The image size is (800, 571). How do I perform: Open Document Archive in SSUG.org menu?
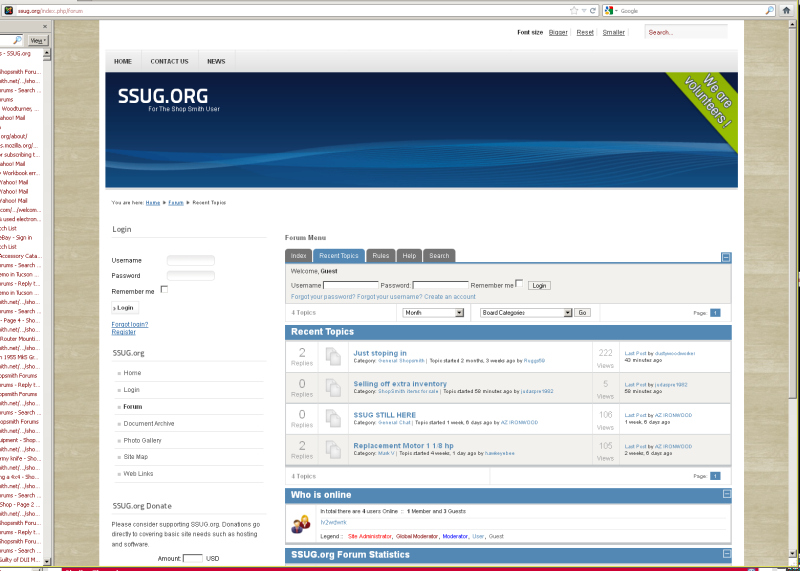pos(148,424)
